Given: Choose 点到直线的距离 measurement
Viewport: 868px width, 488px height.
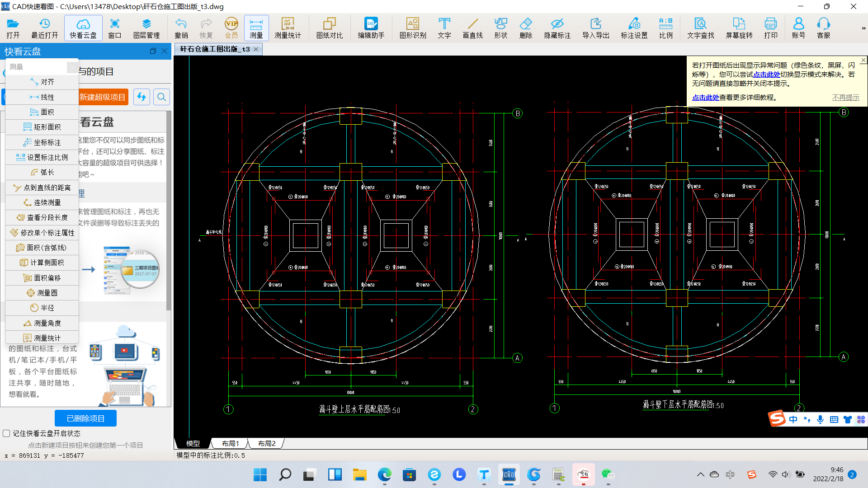Looking at the screenshot, I should point(42,188).
